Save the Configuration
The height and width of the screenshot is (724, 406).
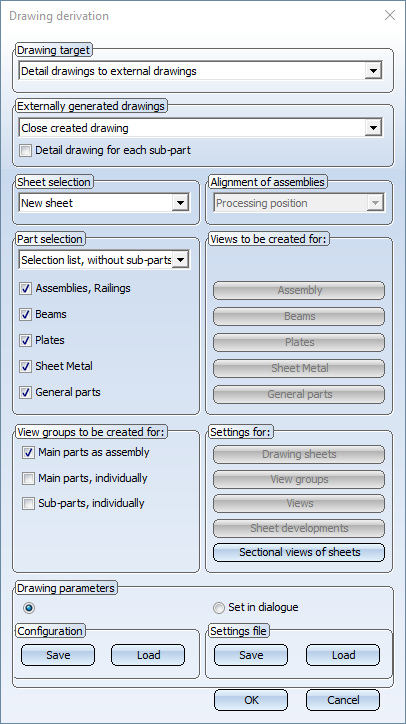(58, 655)
